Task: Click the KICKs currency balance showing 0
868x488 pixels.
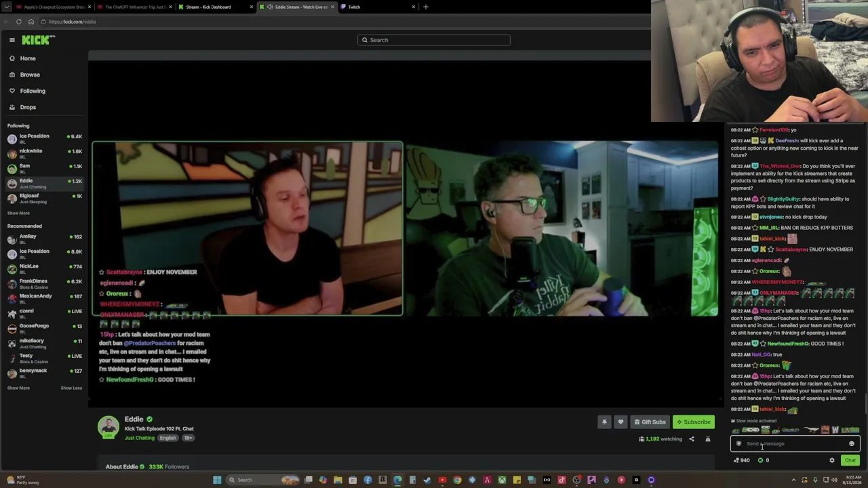Action: click(x=764, y=460)
